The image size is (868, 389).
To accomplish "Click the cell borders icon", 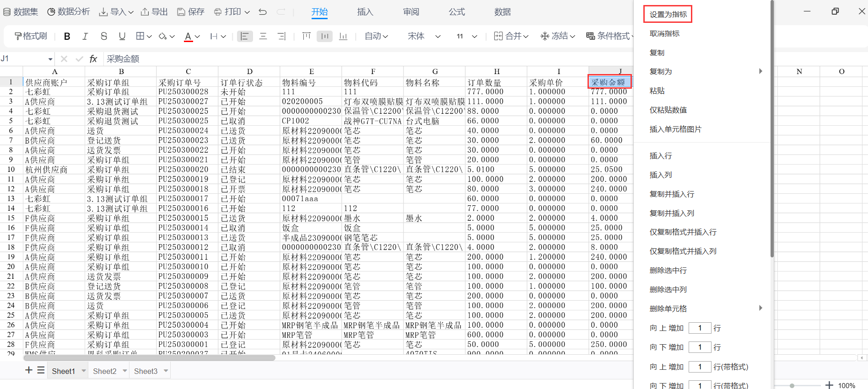I will [x=140, y=36].
